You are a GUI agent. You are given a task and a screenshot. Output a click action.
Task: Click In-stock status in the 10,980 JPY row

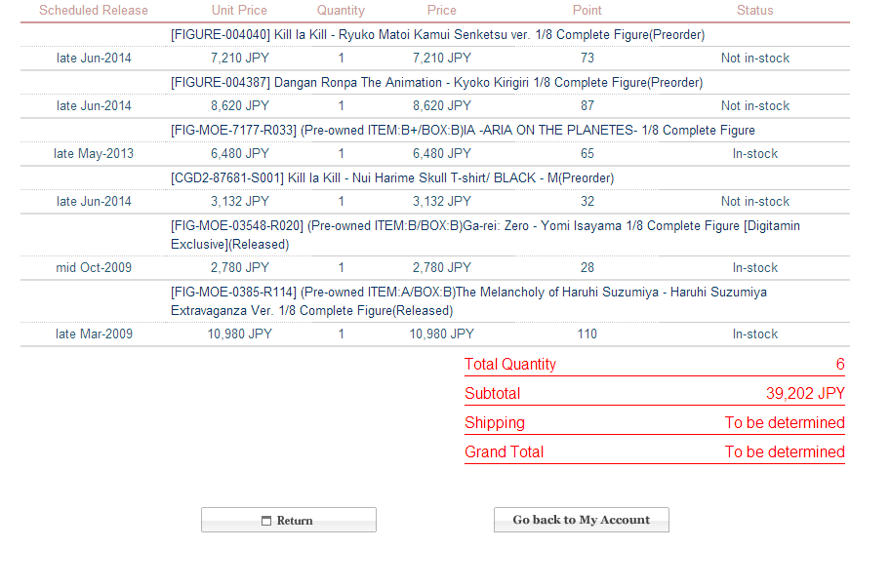click(x=754, y=333)
